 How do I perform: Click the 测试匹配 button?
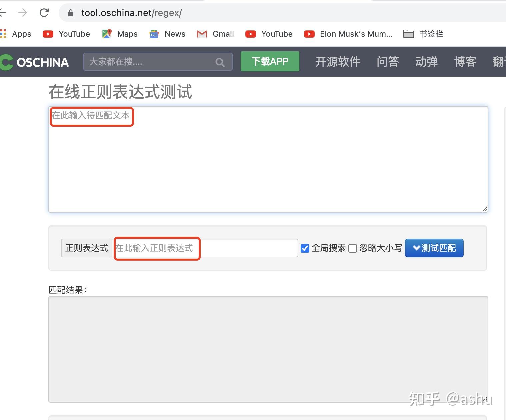[x=434, y=248]
